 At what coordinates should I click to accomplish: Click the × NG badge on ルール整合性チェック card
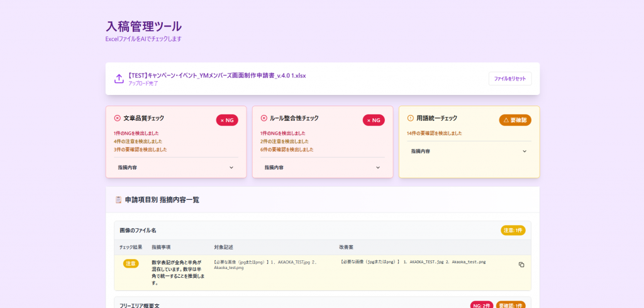374,120
